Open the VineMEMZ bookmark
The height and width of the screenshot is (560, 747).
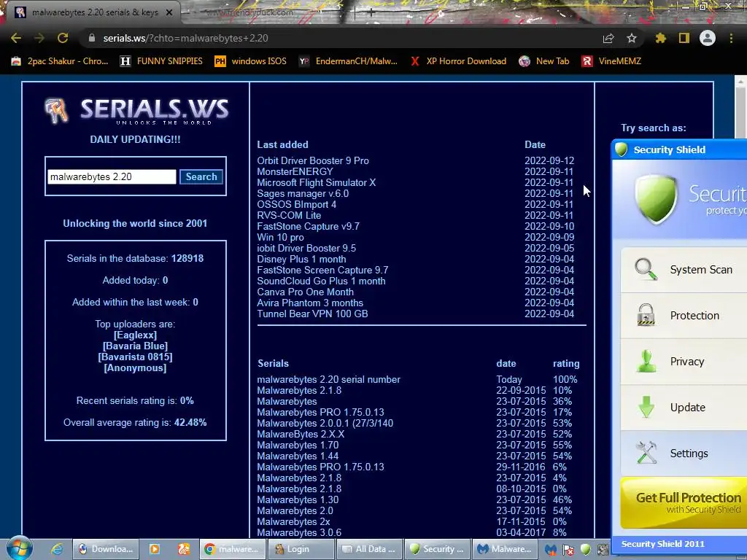coord(612,61)
